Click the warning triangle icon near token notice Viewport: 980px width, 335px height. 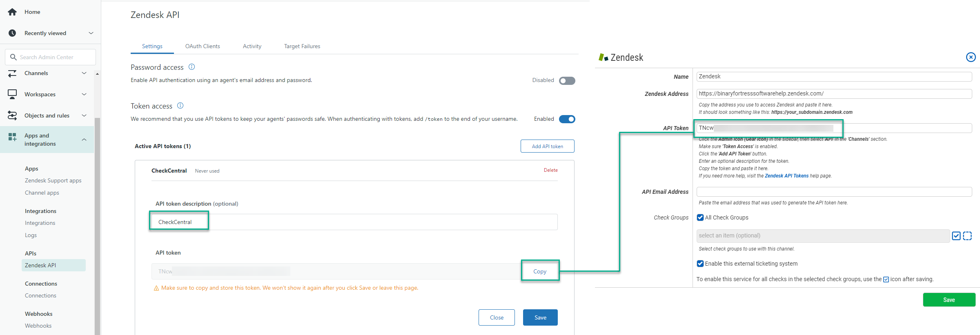point(156,288)
